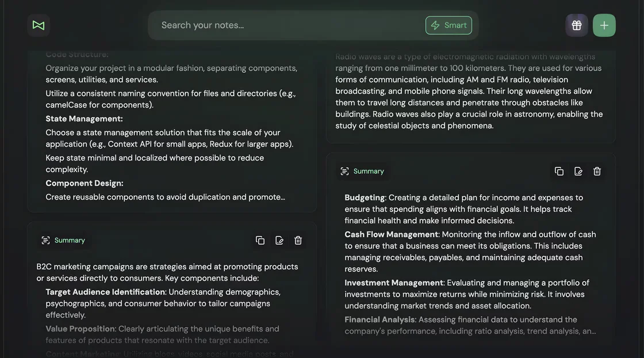The width and height of the screenshot is (644, 358).
Task: Open the B2C marketing Summary label
Action: (x=70, y=240)
